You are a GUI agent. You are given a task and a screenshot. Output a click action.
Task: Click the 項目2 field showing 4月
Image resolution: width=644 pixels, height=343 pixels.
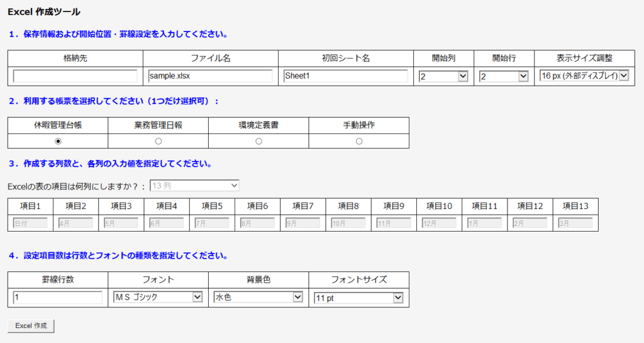(75, 223)
